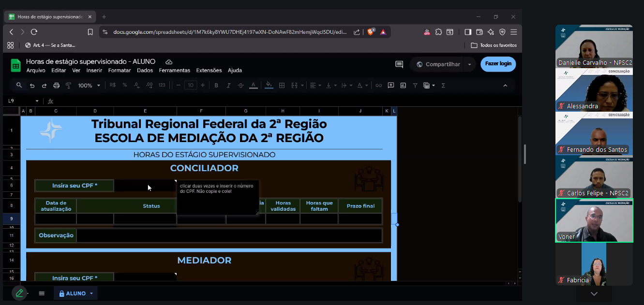Open the browser extensions puzzle icon

[438, 32]
